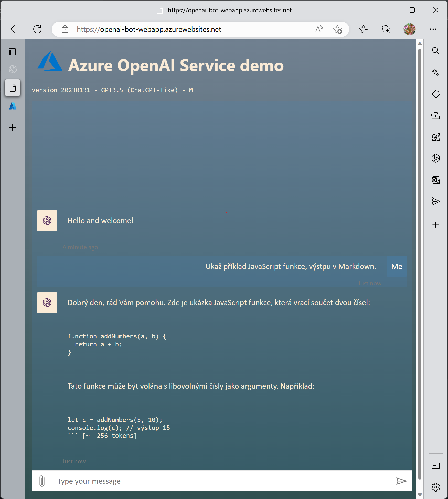The height and width of the screenshot is (499, 448).
Task: Open sidebar Microsoft 365 icon
Action: [435, 158]
